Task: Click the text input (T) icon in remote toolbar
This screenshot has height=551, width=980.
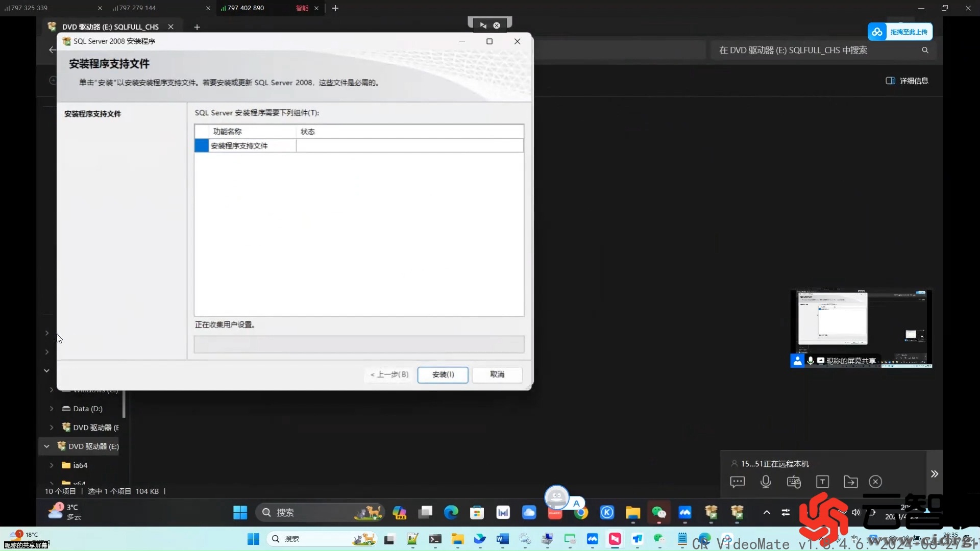Action: coord(822,482)
